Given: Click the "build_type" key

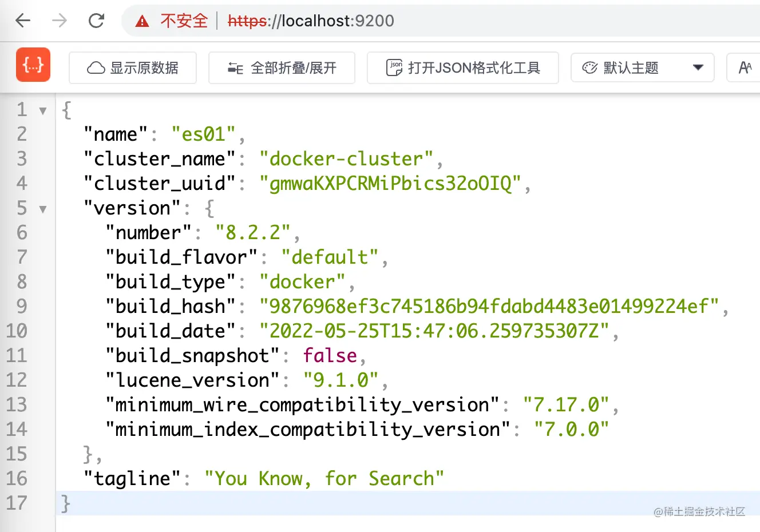Looking at the screenshot, I should click(x=171, y=282).
